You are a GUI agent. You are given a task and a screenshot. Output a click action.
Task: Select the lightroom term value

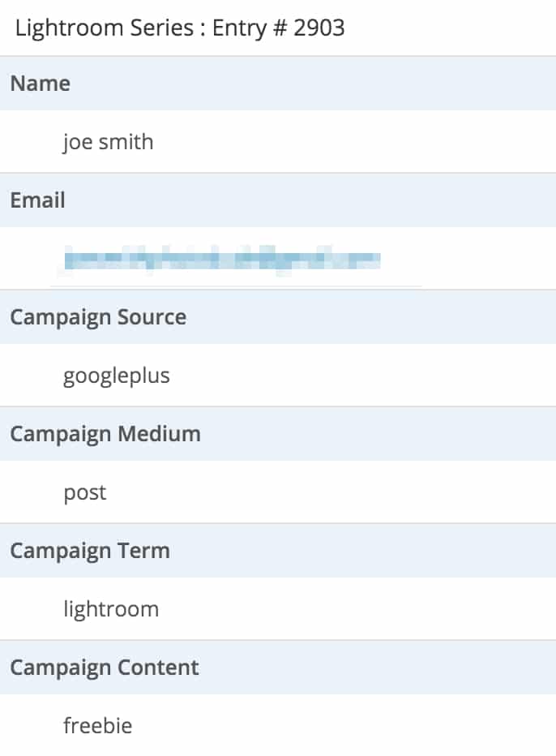point(111,609)
